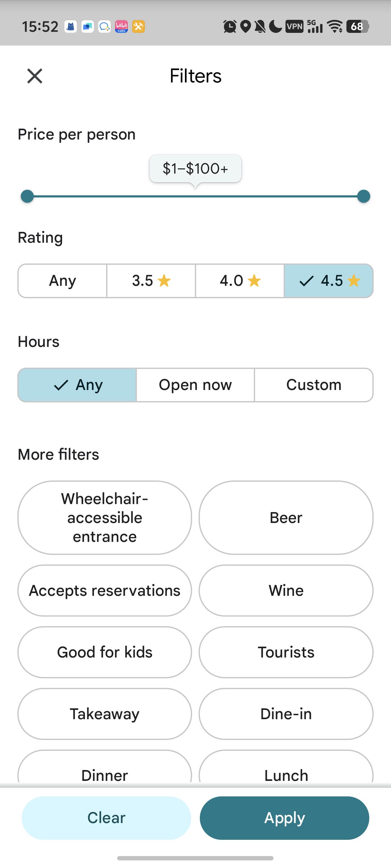Close the Filters screen with X icon
Screen dimensions: 391x868
click(35, 76)
